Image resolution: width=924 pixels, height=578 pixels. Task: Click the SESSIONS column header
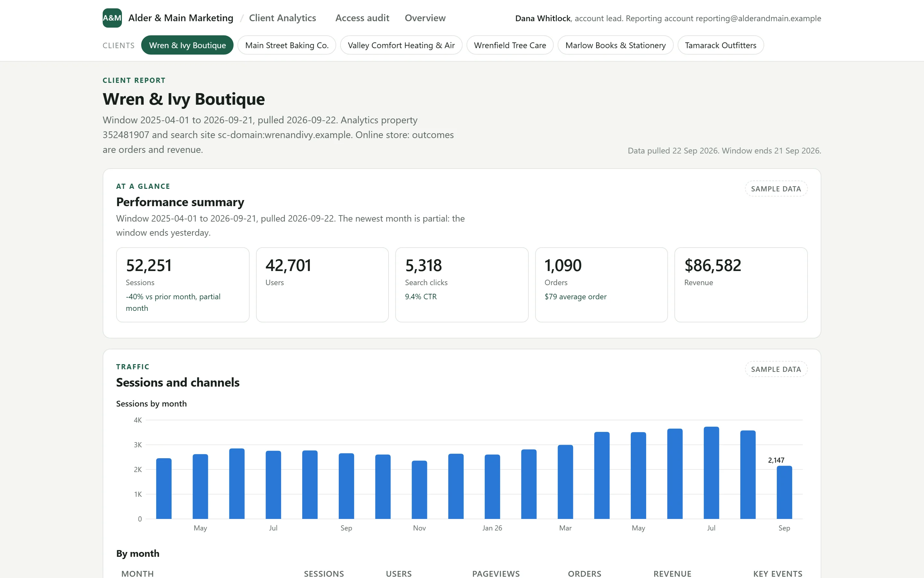coord(324,574)
